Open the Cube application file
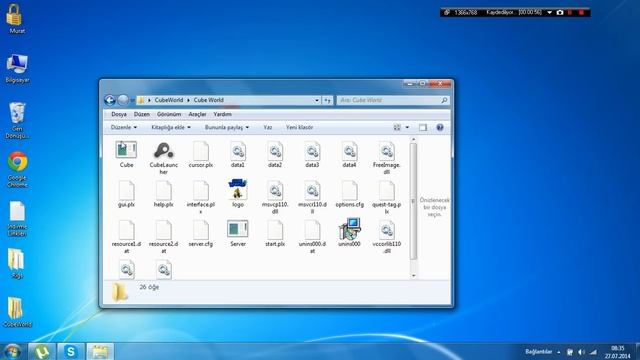640x360 pixels. coord(126,154)
